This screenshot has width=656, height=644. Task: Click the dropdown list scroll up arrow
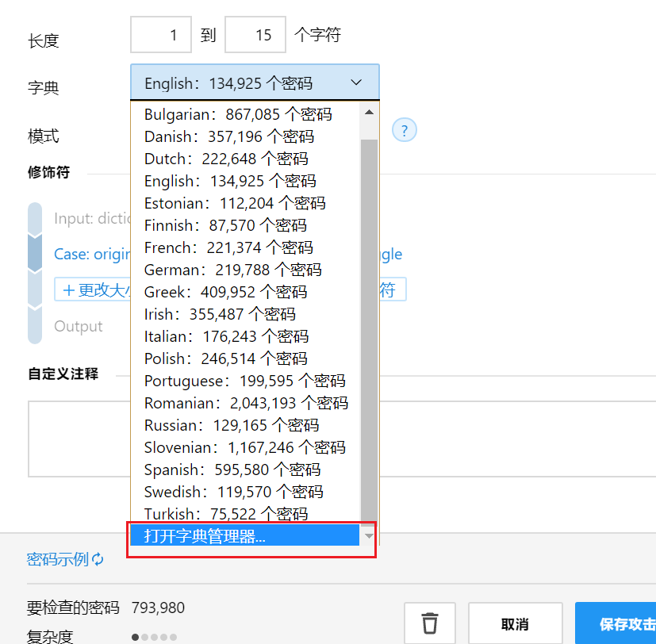click(x=369, y=112)
